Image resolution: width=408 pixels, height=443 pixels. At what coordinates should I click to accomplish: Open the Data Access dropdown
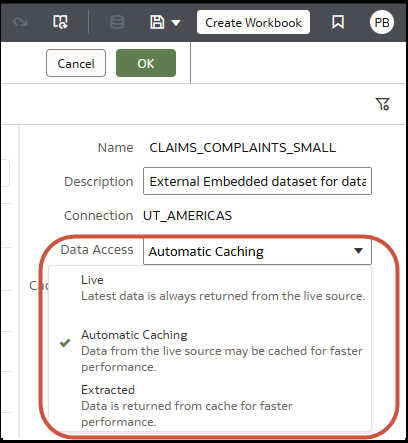(x=257, y=251)
